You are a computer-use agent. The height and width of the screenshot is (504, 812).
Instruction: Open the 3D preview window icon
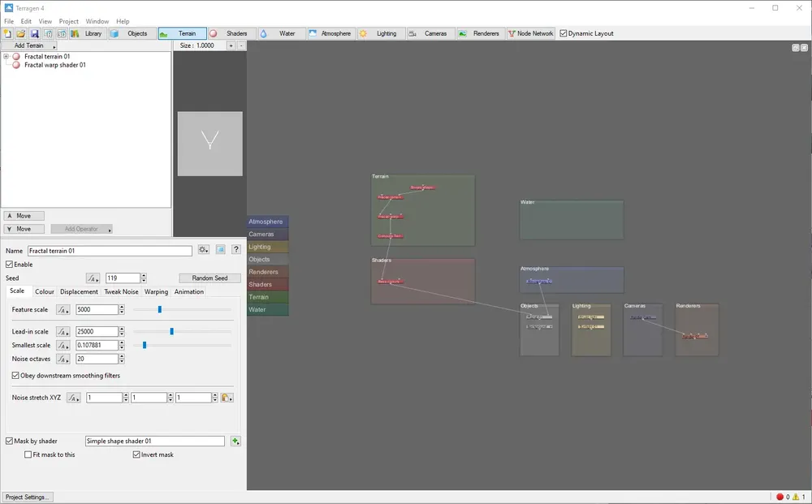[x=62, y=33]
